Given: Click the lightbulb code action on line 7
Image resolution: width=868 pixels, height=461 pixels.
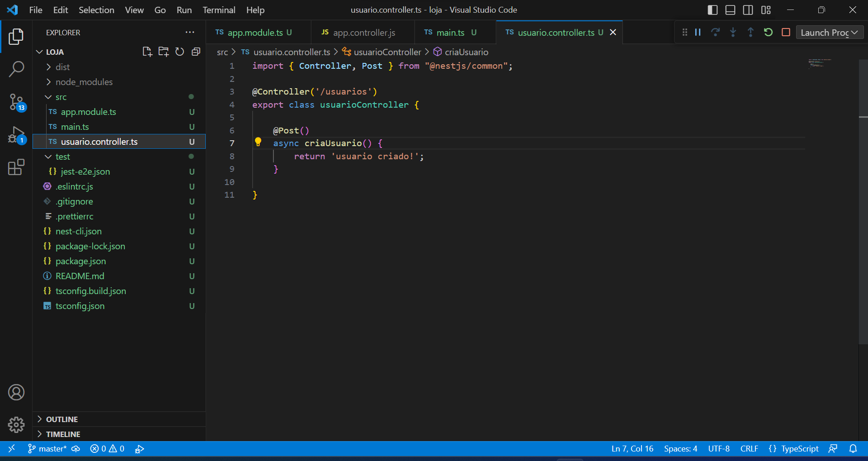Looking at the screenshot, I should tap(258, 142).
